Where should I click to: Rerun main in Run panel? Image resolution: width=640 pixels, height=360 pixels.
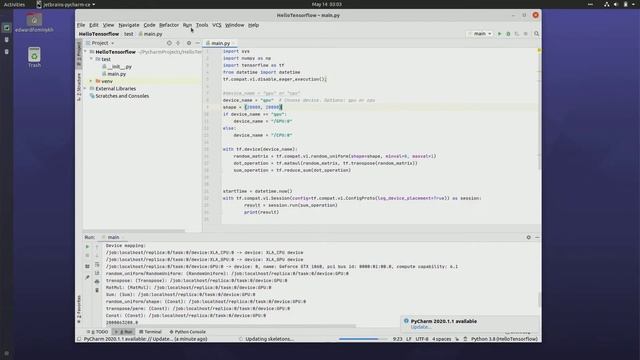pyautogui.click(x=87, y=247)
